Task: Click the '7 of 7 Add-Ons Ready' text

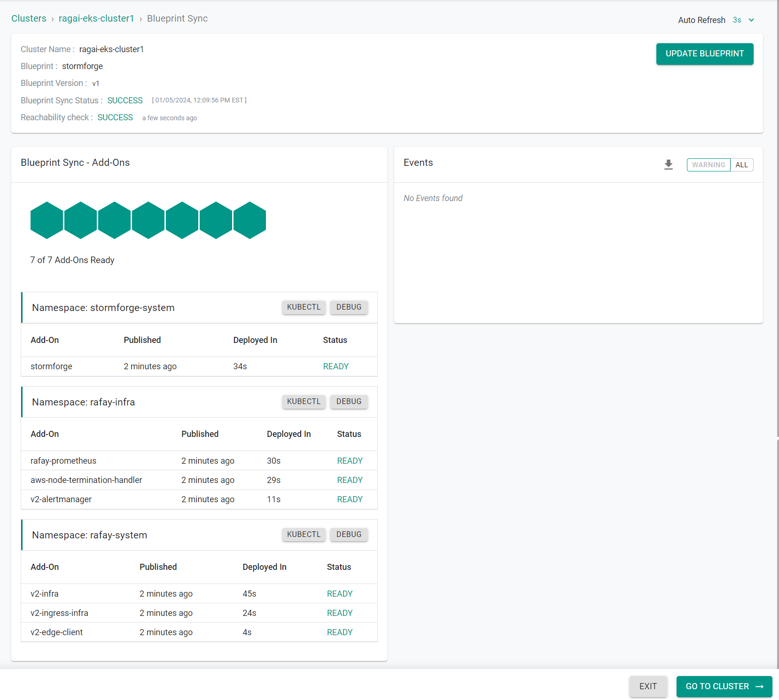Action: 72,260
